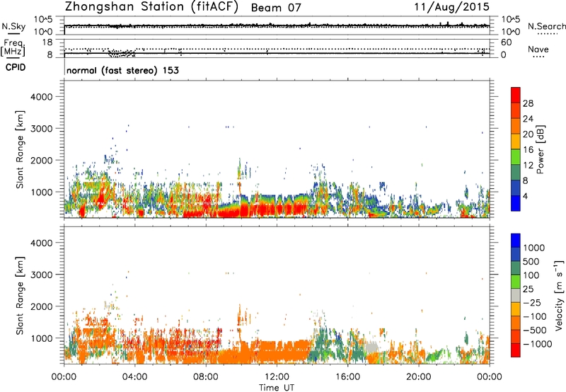Image resolution: width=566 pixels, height=392 pixels.
Task: Click 'Slant Range [km]' label of the power panel
Action: [x=20, y=149]
